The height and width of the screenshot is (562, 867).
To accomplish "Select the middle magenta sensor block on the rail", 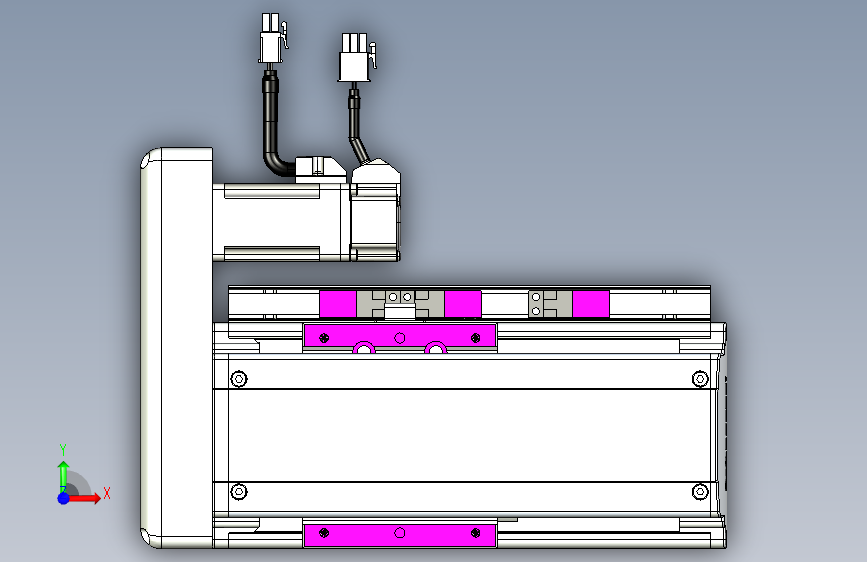I will tap(463, 304).
